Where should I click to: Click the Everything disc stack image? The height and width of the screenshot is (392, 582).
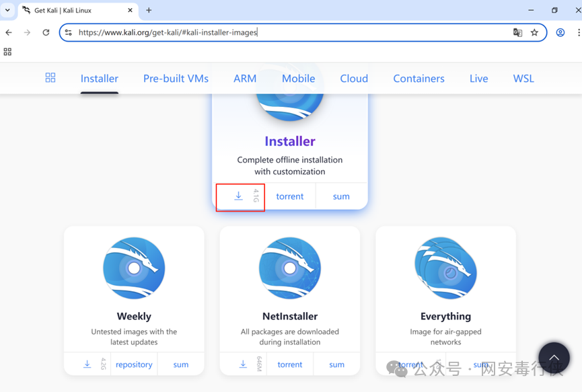click(446, 268)
